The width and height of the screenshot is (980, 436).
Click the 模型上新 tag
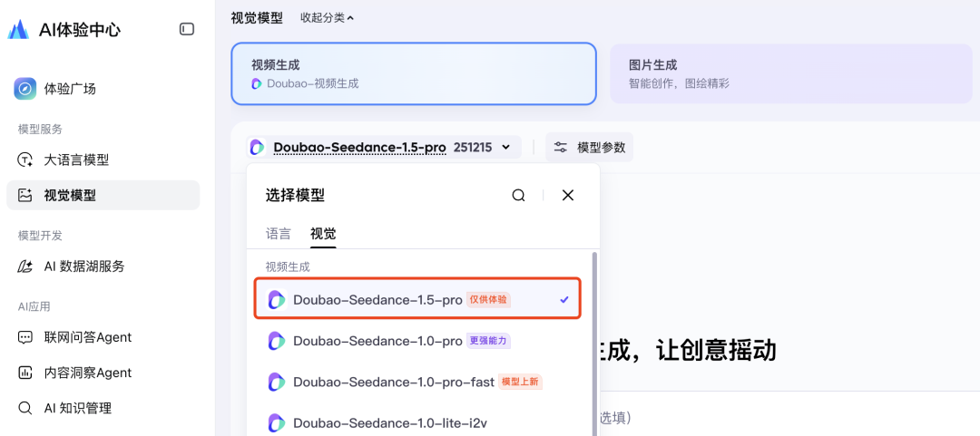coord(520,382)
